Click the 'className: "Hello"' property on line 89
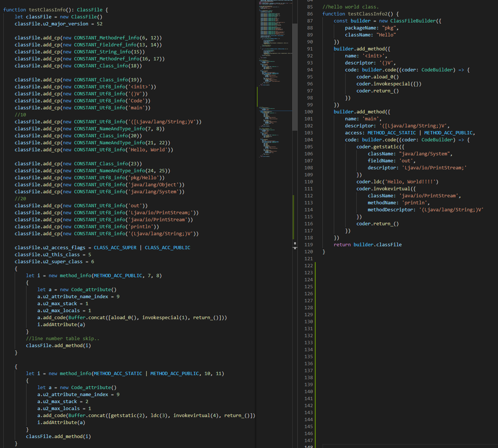 tap(370, 35)
